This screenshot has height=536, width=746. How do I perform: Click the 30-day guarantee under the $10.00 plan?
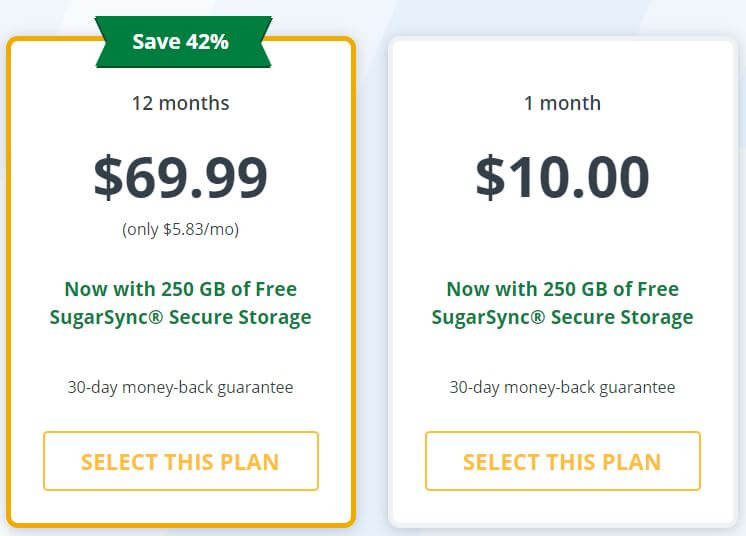562,388
